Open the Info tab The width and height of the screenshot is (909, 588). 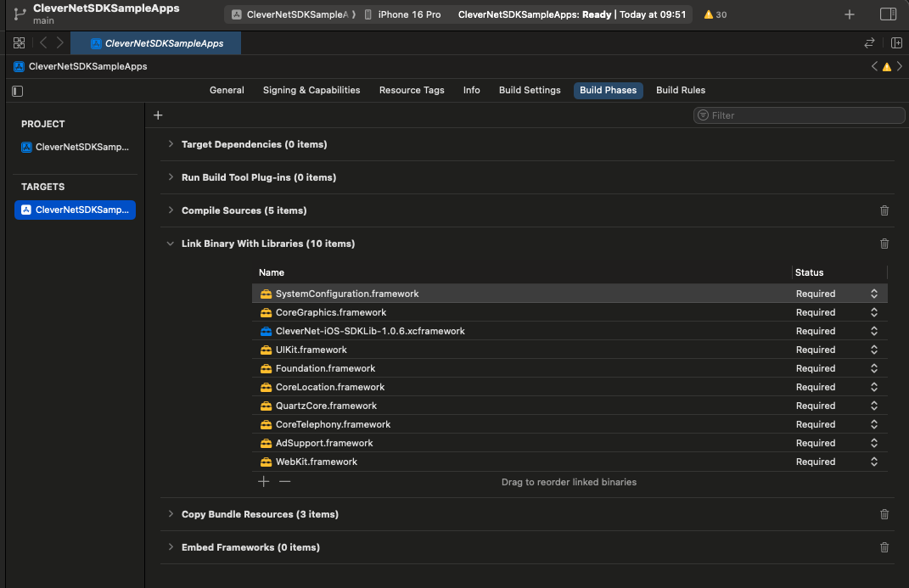coord(471,91)
